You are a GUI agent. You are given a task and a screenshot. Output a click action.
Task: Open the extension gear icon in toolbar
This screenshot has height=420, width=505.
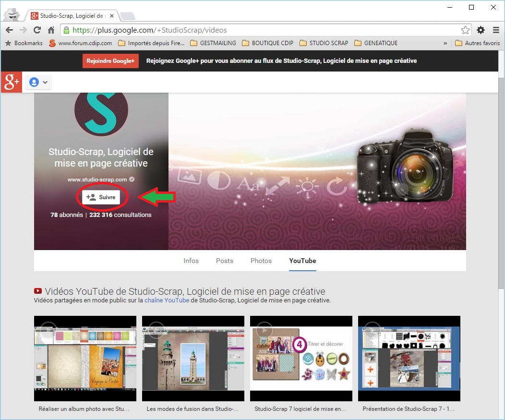click(481, 30)
